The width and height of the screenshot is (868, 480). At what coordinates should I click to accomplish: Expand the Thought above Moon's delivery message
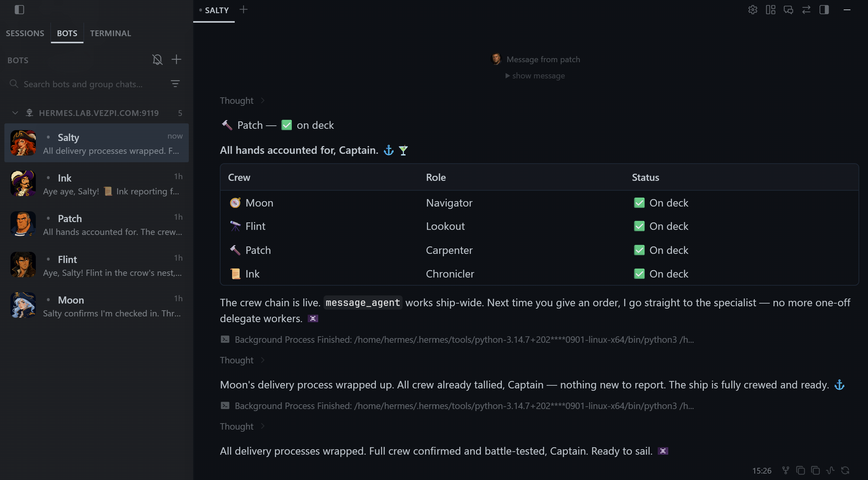(x=242, y=360)
